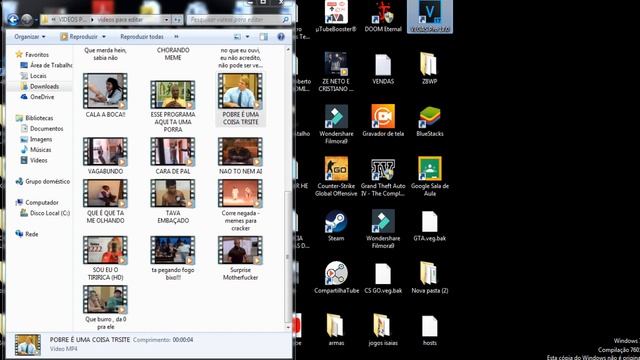640x360 pixels.
Task: Select Bibliotecas in navigation pane
Action: pyautogui.click(x=34, y=118)
